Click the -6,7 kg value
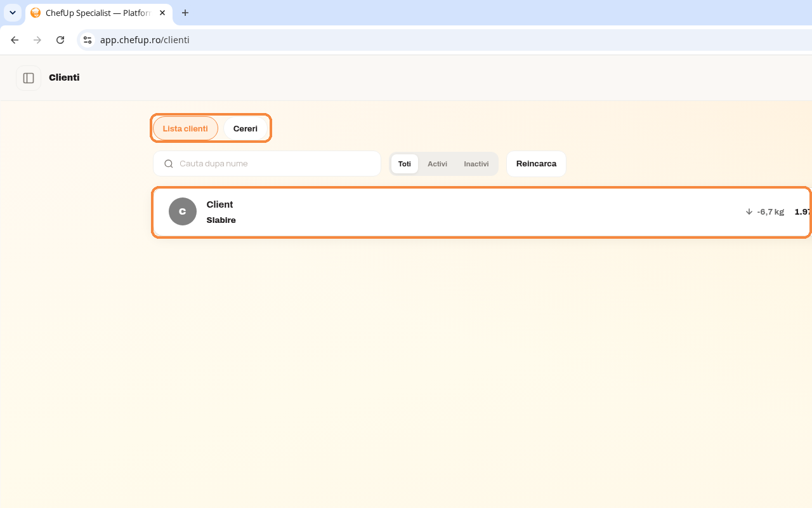The width and height of the screenshot is (812, 508). coord(771,211)
